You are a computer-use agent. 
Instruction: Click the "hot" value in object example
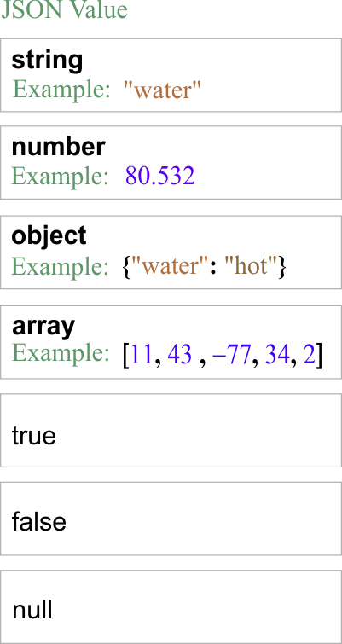pos(251,266)
